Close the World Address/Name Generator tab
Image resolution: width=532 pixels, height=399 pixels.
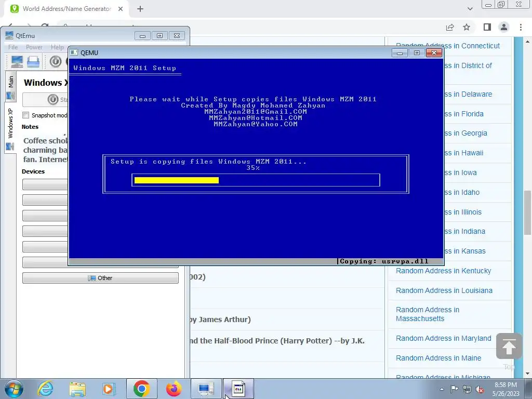point(121,9)
